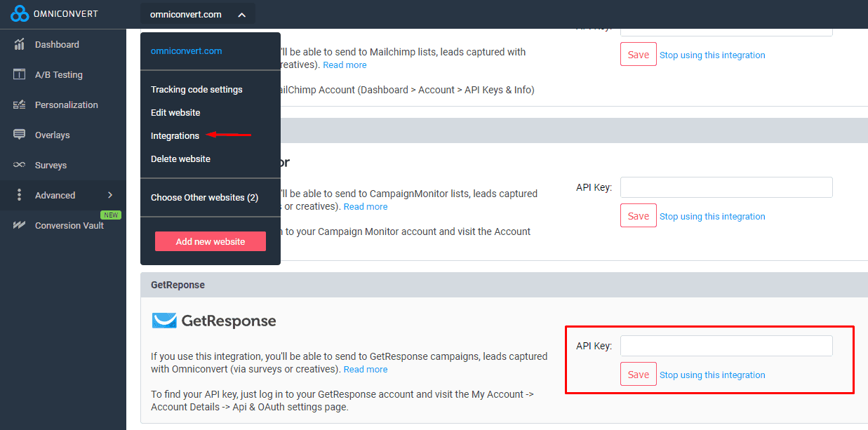The height and width of the screenshot is (430, 868).
Task: Open the Conversion Vault icon
Action: tap(20, 225)
